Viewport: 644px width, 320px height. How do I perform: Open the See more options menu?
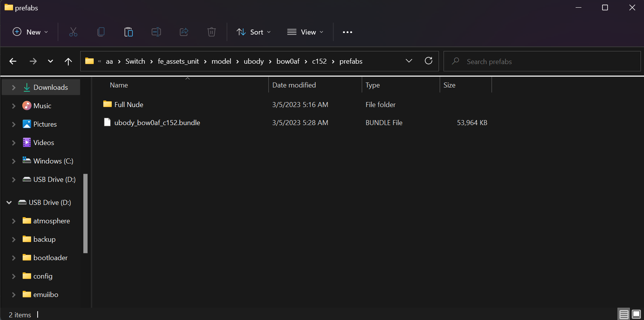347,32
